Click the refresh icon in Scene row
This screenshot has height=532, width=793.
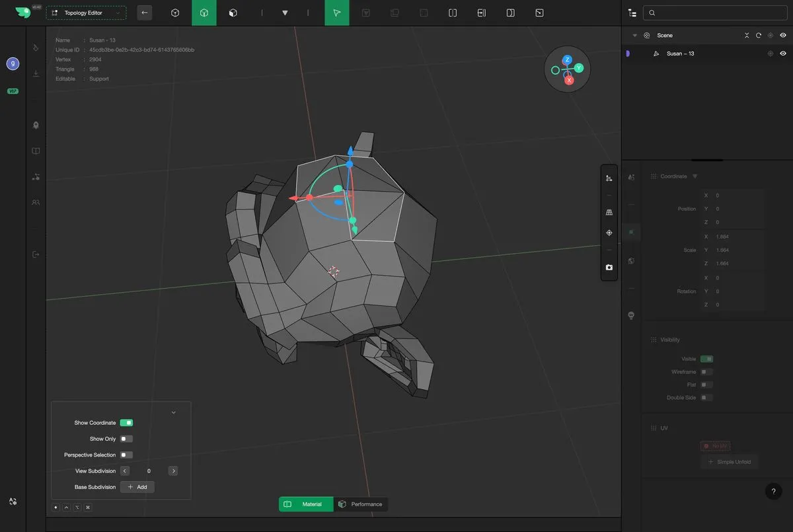tap(758, 36)
